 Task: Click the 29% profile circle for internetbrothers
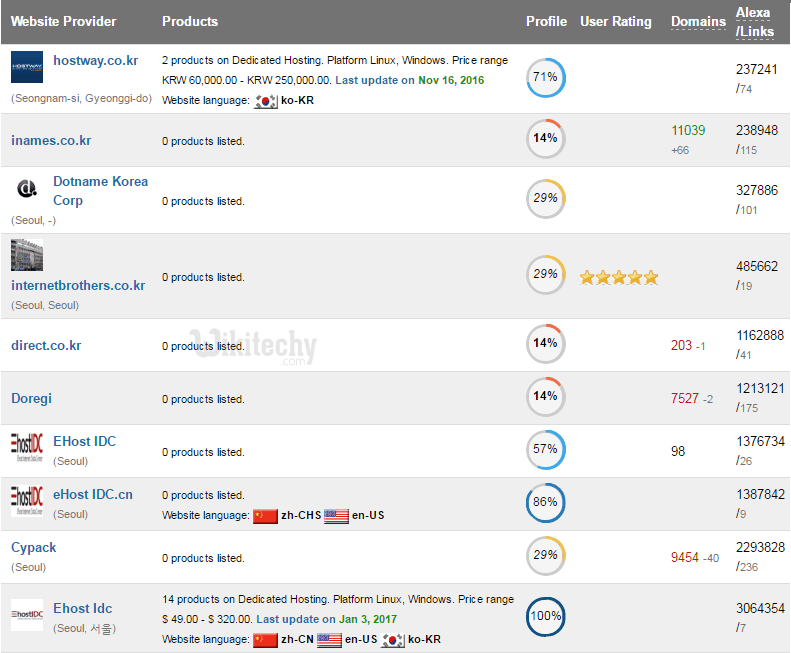coord(545,275)
